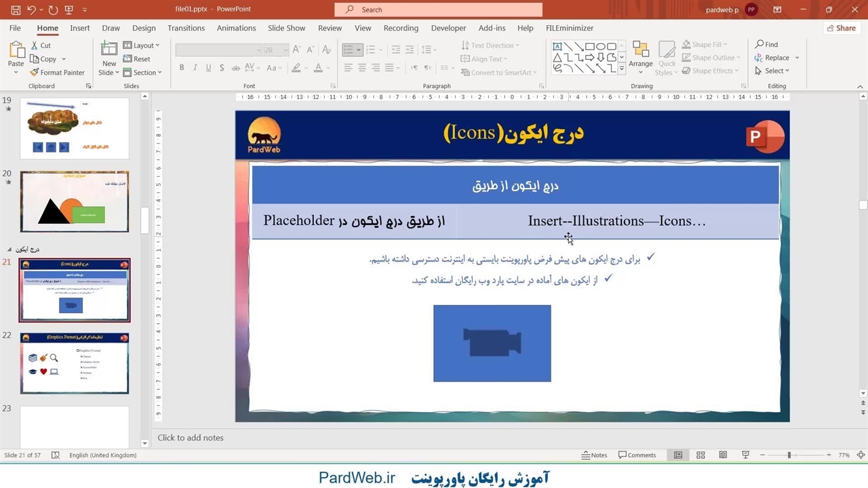
Task: Switch to Slide Sorter view icon
Action: click(x=701, y=455)
